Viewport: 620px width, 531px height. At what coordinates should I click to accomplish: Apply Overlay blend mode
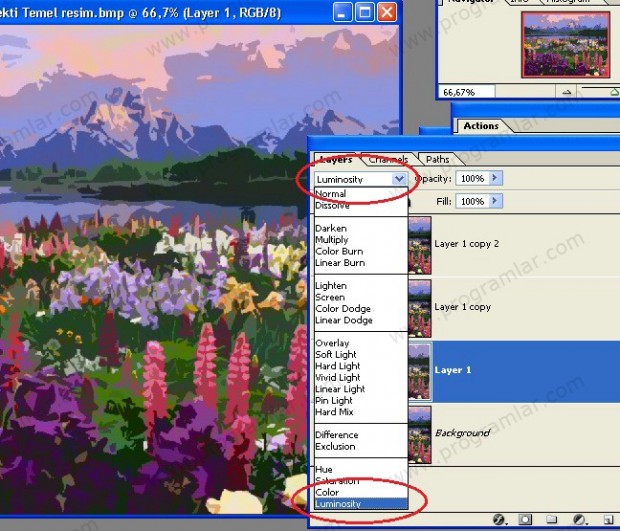pyautogui.click(x=332, y=343)
